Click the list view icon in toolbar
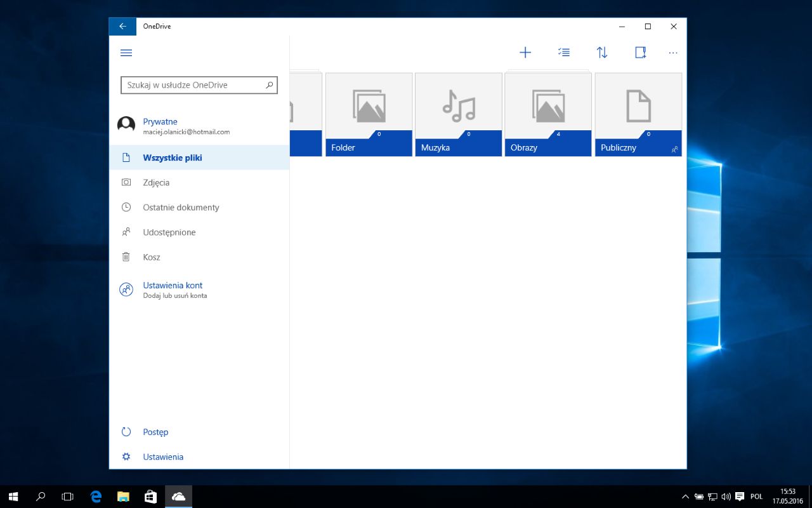Screen dimensions: 812x508 pos(563,52)
